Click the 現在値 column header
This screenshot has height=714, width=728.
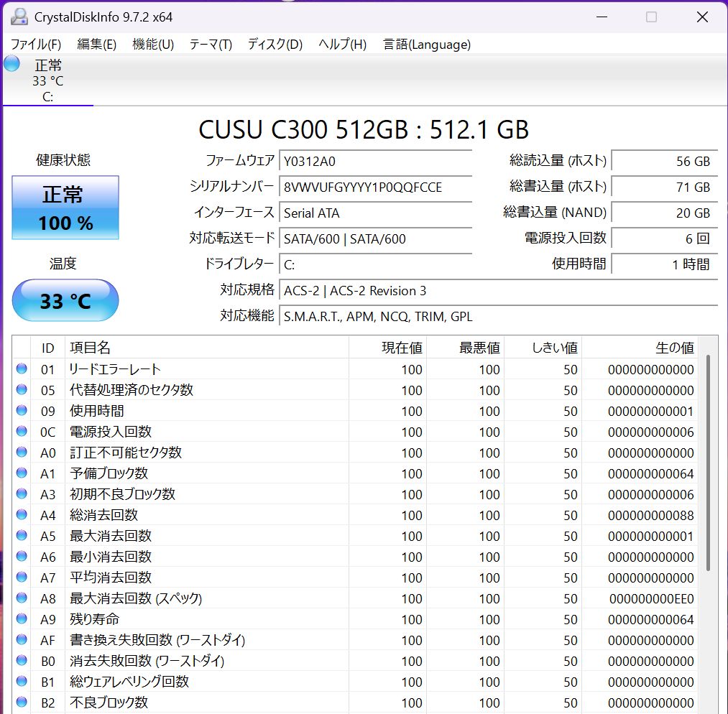387,348
